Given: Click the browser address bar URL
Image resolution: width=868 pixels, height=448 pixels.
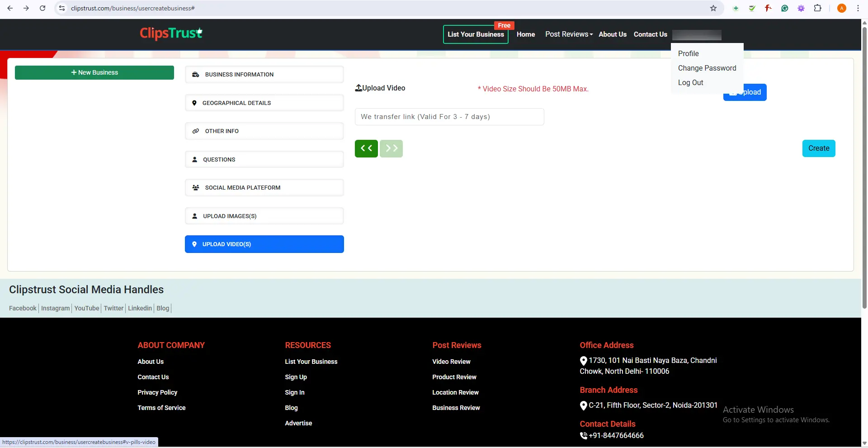Looking at the screenshot, I should (133, 8).
